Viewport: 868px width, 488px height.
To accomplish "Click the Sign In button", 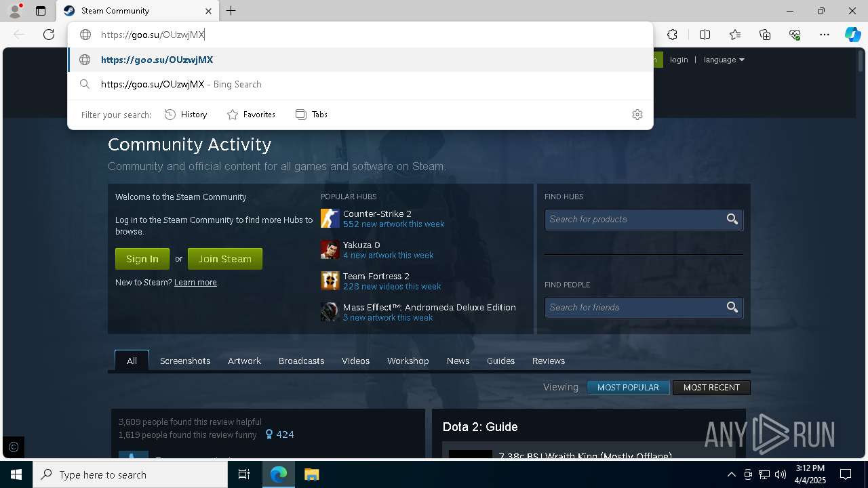I will pyautogui.click(x=142, y=259).
